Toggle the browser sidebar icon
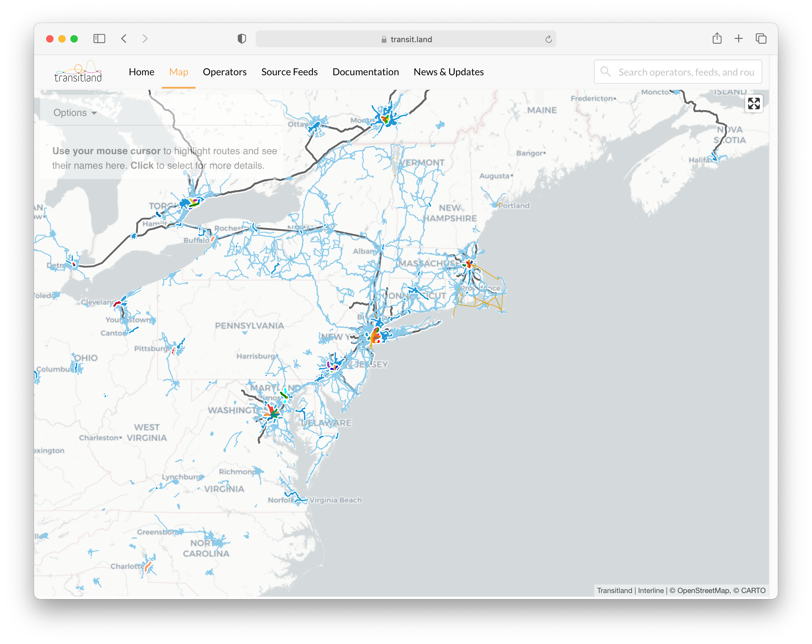812x644 pixels. (x=99, y=39)
